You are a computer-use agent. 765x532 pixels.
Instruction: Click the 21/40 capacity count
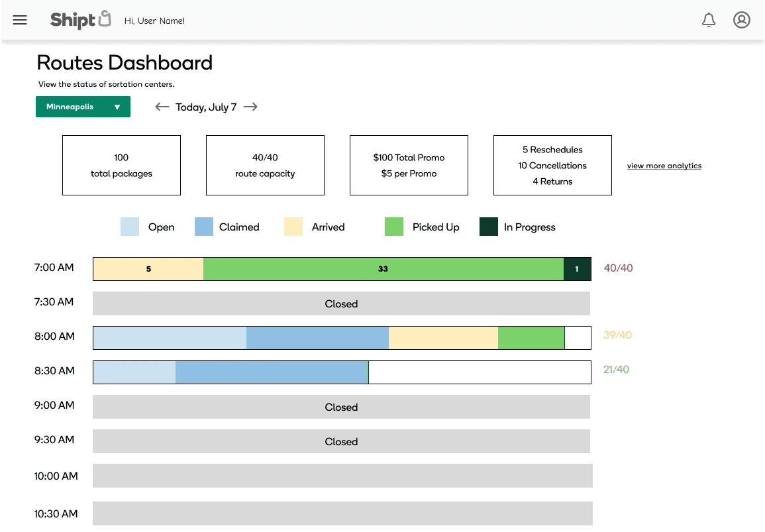point(616,370)
